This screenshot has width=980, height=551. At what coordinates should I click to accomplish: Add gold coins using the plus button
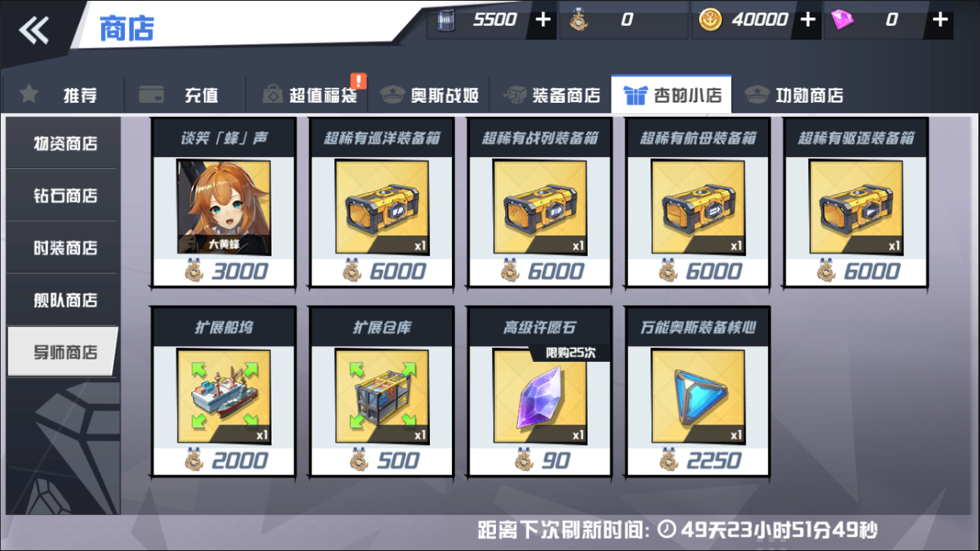click(808, 20)
